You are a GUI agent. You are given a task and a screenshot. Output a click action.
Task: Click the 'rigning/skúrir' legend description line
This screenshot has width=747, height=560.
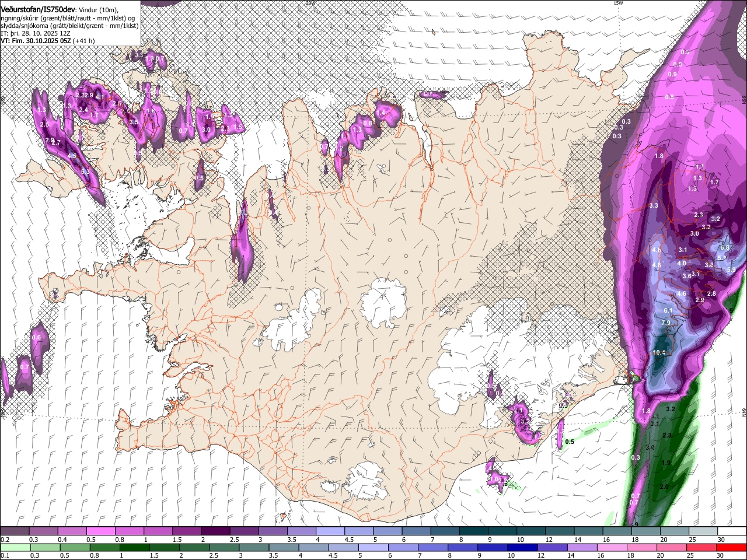[68, 17]
